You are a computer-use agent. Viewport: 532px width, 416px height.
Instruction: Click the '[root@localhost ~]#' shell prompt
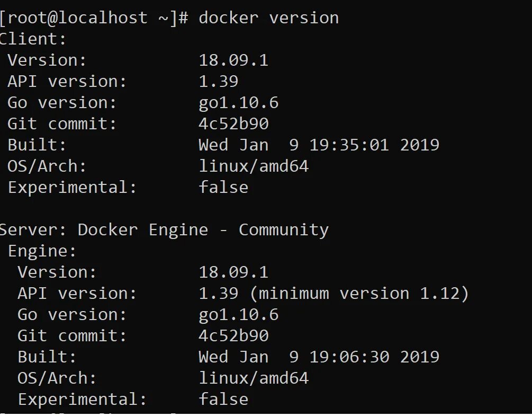point(94,17)
